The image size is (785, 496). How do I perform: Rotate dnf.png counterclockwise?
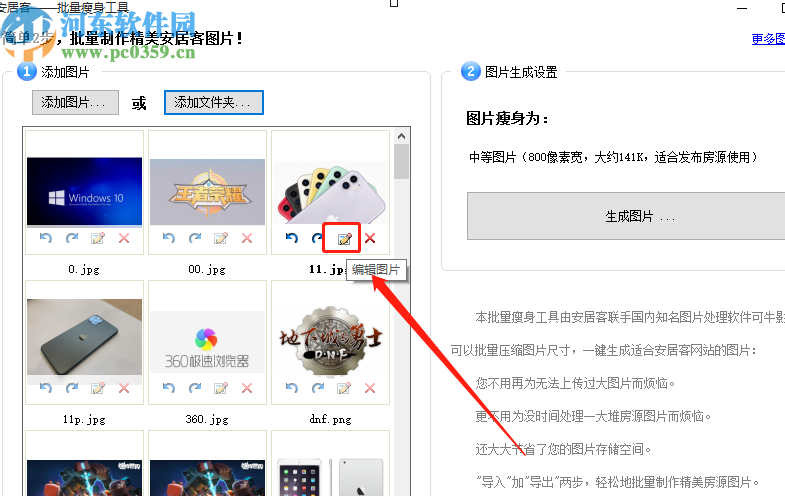click(x=292, y=388)
